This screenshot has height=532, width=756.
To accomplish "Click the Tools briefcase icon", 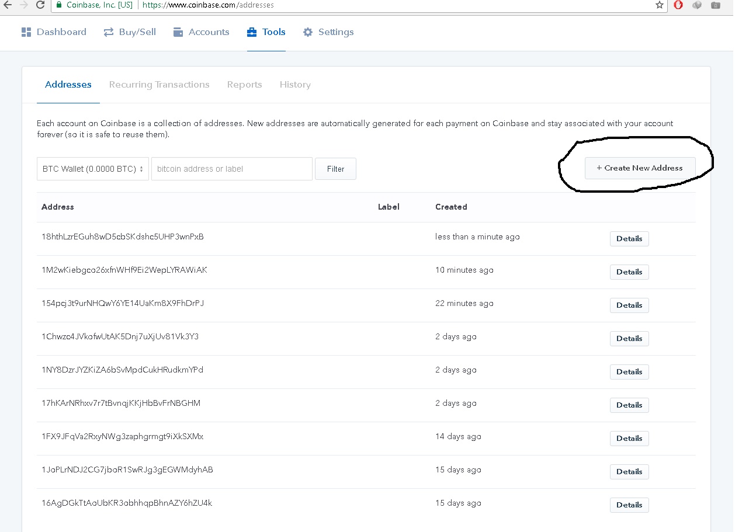I will click(252, 32).
